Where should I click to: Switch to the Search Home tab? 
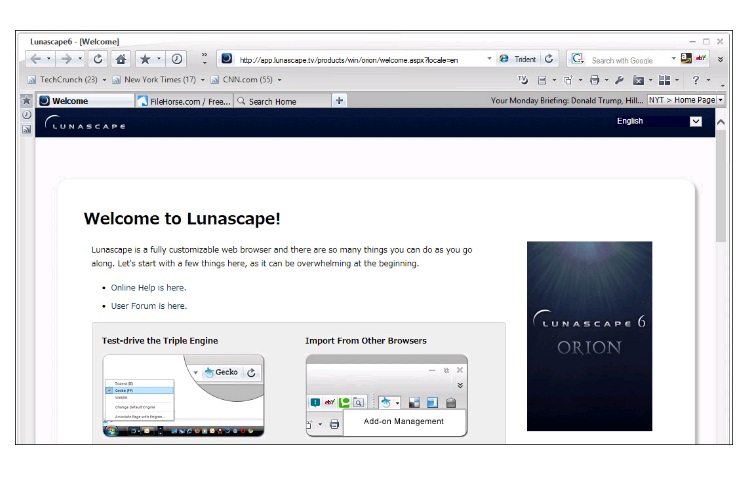[x=283, y=101]
